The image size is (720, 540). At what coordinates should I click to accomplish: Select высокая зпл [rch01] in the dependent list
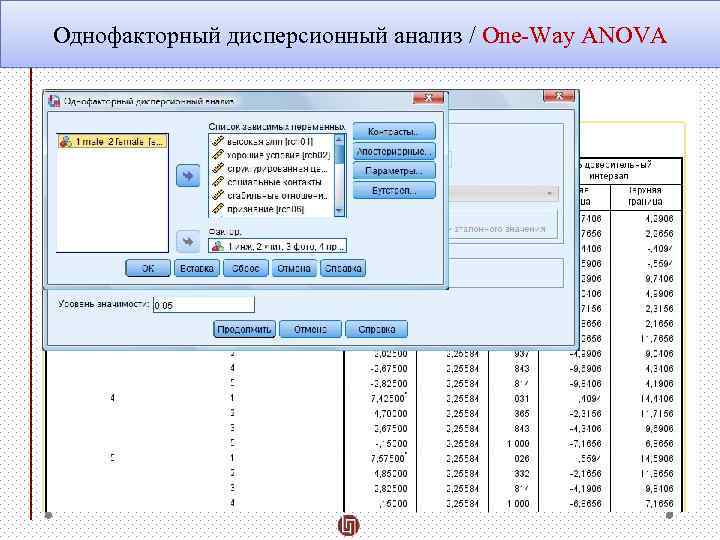coord(272,141)
